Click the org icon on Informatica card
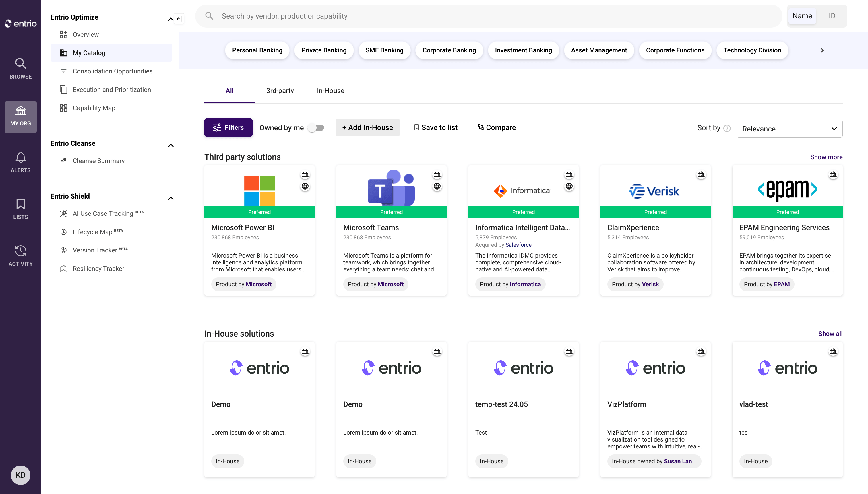 (569, 174)
